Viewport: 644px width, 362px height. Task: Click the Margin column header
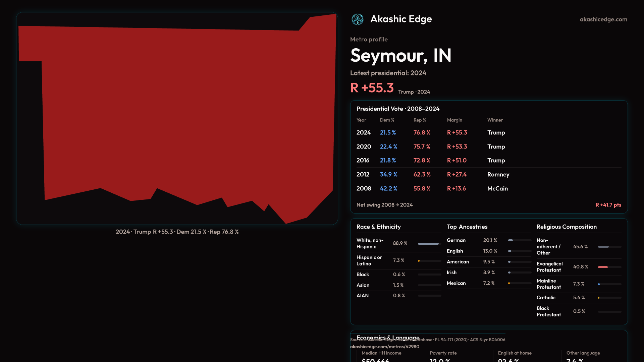pyautogui.click(x=454, y=120)
